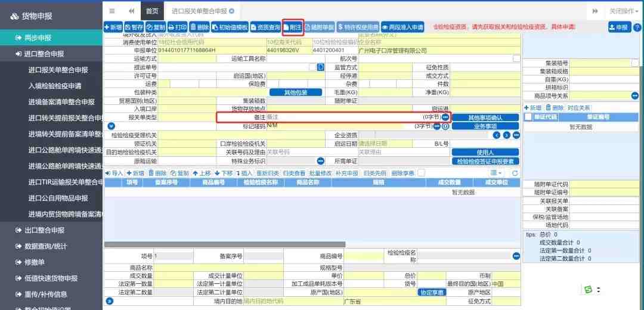Click the 检验检疫签证申报要素 button

click(x=485, y=161)
